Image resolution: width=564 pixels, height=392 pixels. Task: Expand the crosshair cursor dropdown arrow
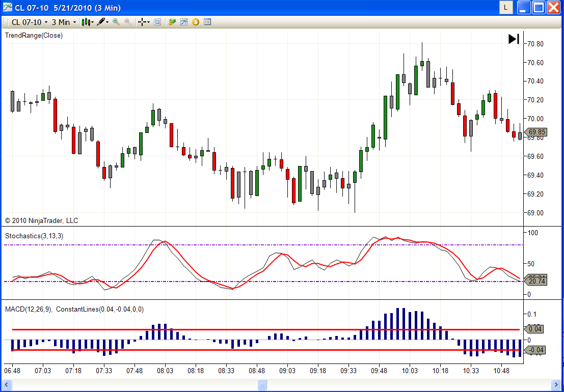tap(148, 22)
